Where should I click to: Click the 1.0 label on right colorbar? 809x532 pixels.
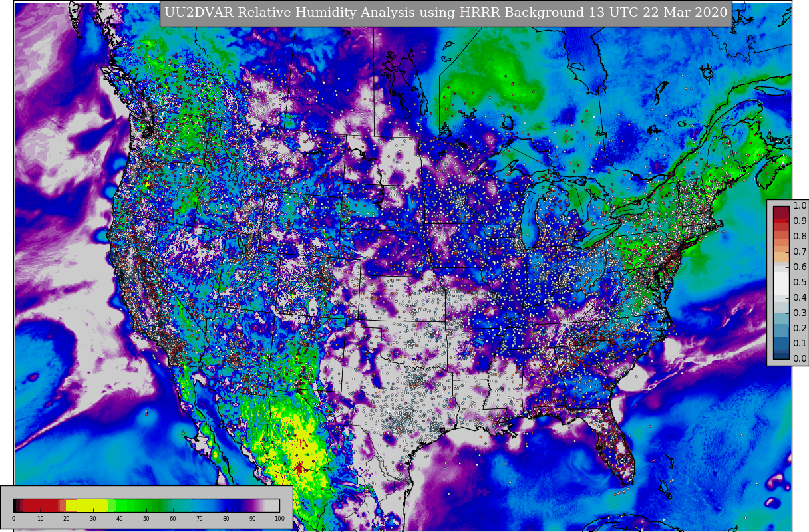(800, 206)
